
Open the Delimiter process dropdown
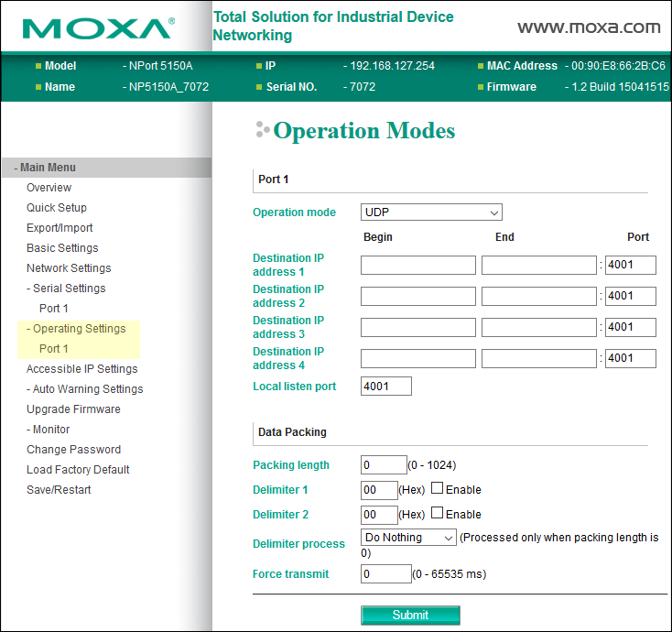[x=408, y=538]
